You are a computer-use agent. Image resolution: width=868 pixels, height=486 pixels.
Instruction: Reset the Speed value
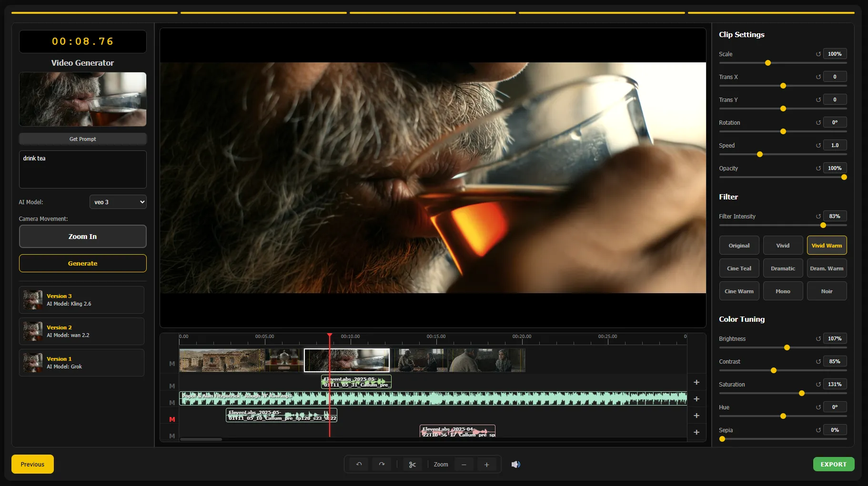(x=818, y=145)
